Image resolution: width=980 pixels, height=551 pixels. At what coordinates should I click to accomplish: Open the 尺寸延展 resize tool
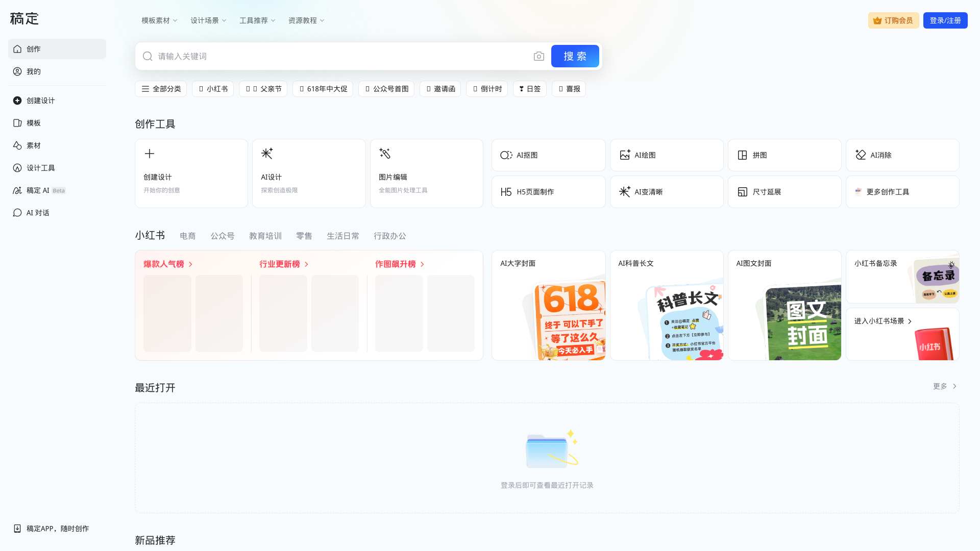point(784,192)
